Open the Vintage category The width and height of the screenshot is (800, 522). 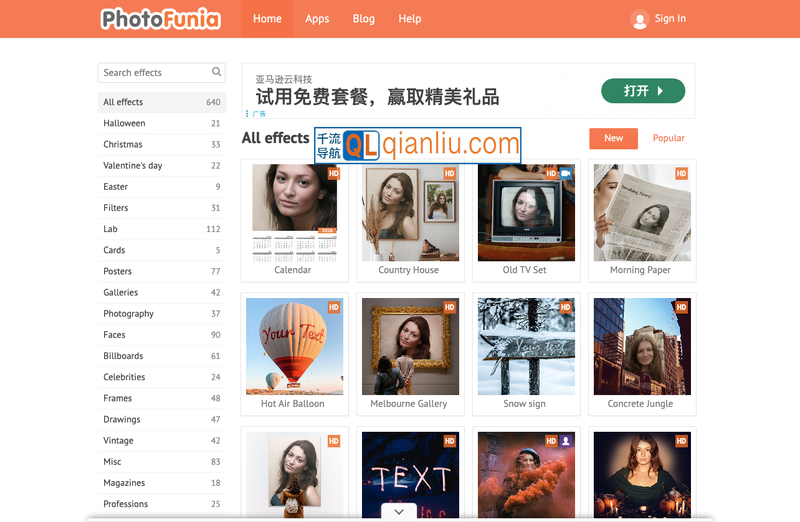[x=162, y=441]
